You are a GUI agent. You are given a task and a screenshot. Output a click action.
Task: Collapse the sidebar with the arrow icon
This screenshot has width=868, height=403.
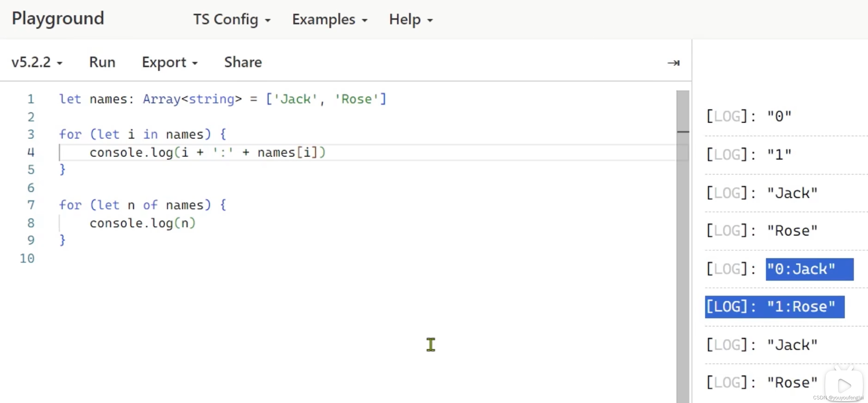(673, 63)
